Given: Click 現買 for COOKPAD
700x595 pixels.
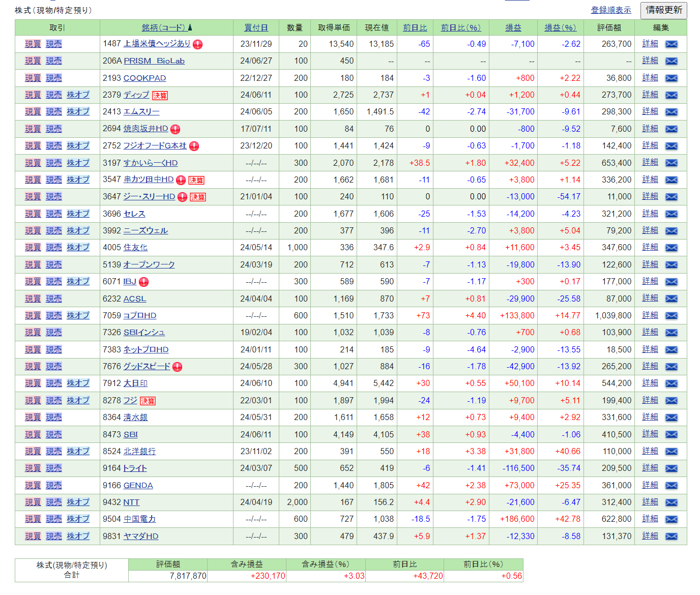Looking at the screenshot, I should pos(33,78).
